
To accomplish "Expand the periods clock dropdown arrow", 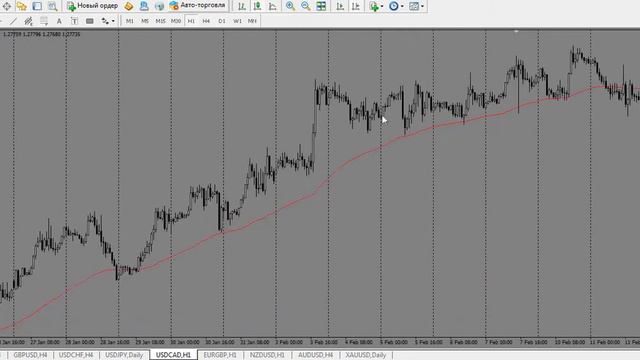I will 402,6.
